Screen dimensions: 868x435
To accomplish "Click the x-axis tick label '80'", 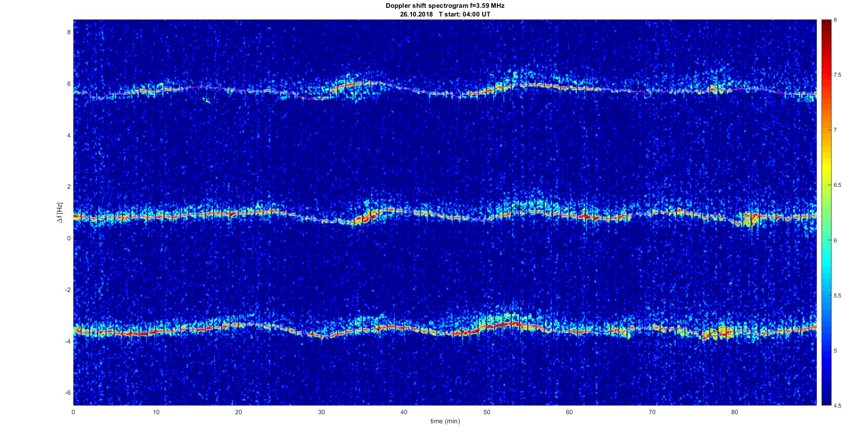I will pos(735,412).
